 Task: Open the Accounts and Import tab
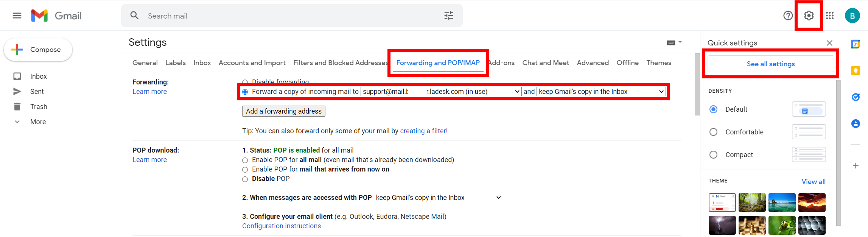point(252,63)
